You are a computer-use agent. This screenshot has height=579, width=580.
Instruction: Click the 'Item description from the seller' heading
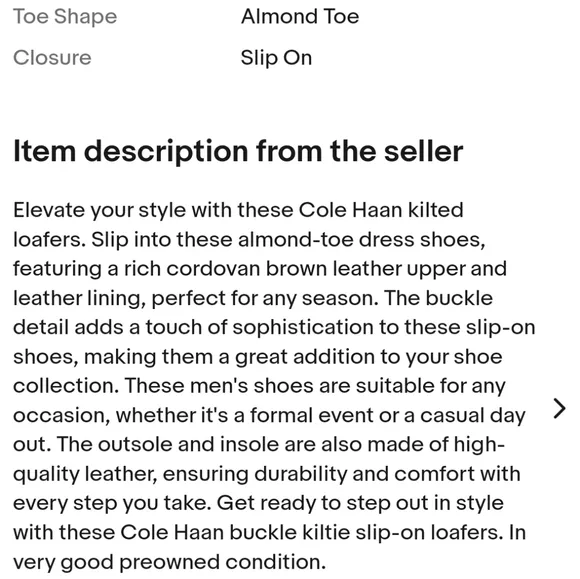238,151
